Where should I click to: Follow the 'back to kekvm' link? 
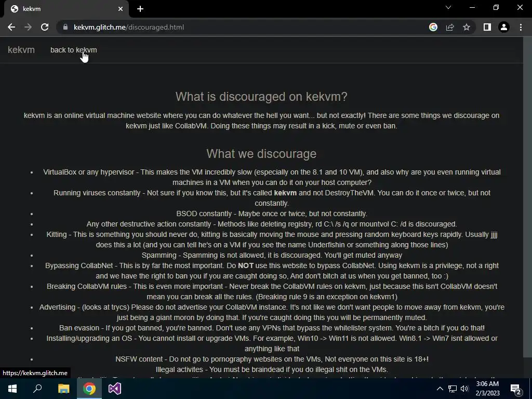[x=74, y=50]
